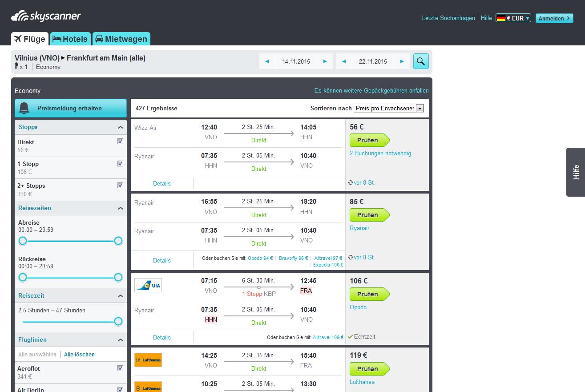Screen dimensions: 585x392
Task: Collapse the Fluglinien filter section
Action: tap(120, 340)
